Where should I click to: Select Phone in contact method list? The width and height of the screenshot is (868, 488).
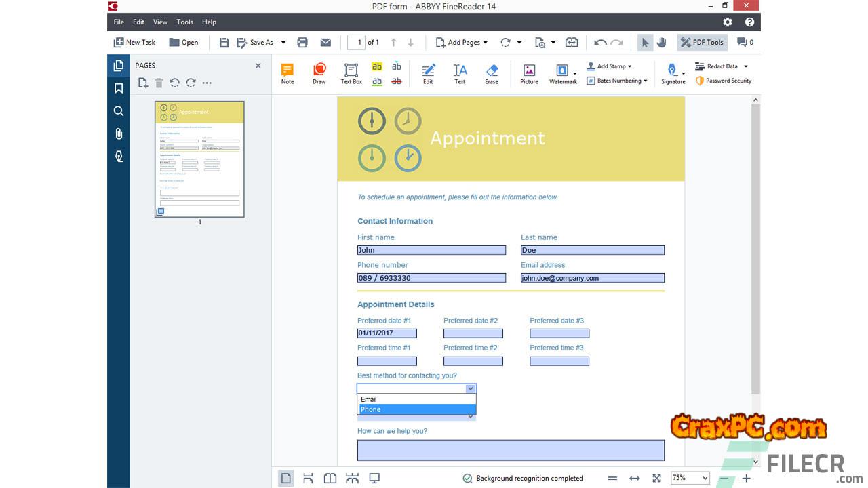tap(417, 409)
